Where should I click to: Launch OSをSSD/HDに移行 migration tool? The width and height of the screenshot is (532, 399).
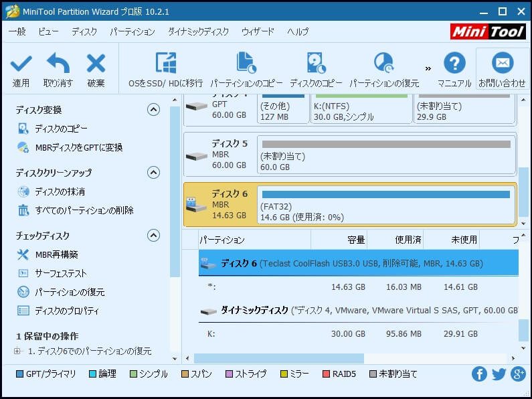165,64
